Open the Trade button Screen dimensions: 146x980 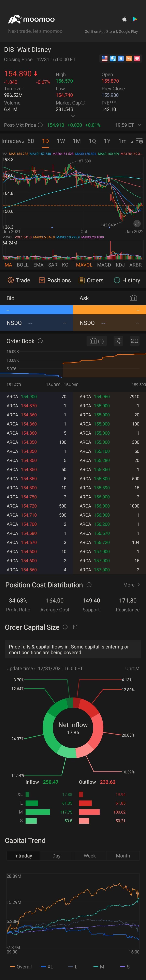pos(19,280)
